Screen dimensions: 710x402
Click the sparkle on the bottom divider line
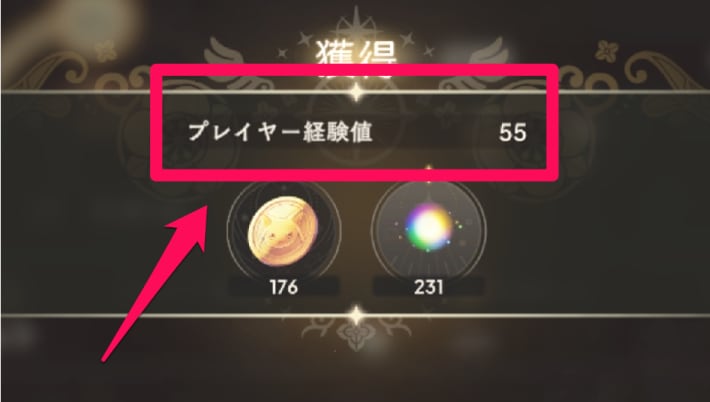point(356,315)
